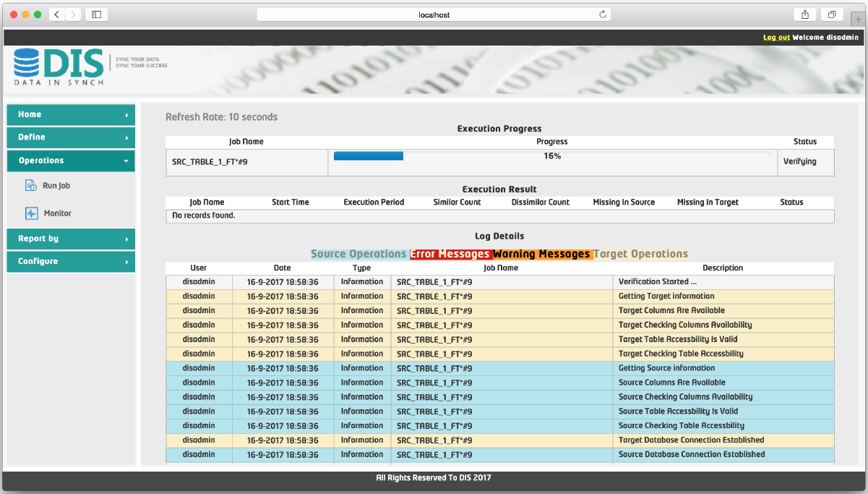
Task: Filter log by Error Messages
Action: coord(450,254)
